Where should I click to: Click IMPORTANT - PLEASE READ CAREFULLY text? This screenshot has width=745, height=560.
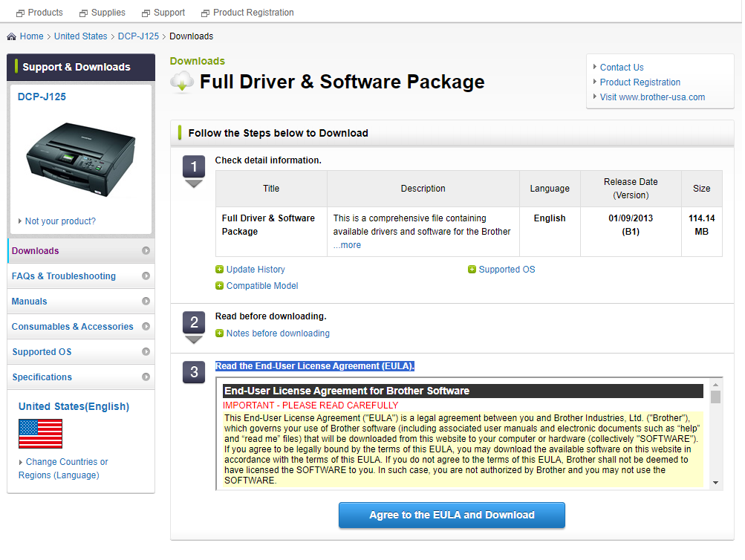coord(310,406)
